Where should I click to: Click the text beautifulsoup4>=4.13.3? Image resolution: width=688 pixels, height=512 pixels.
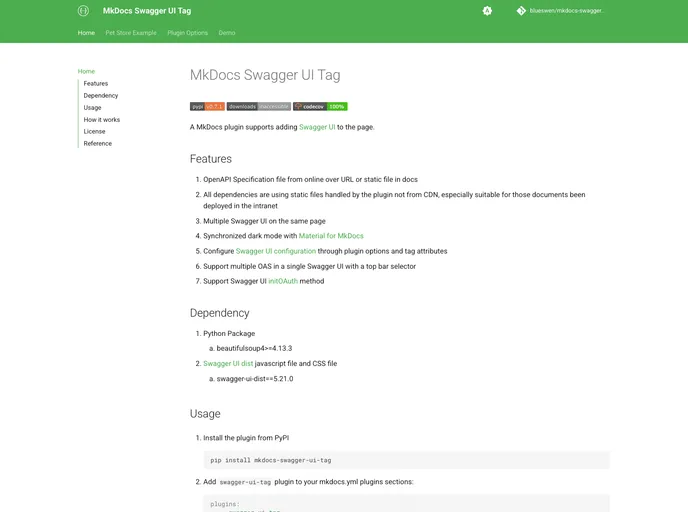254,348
